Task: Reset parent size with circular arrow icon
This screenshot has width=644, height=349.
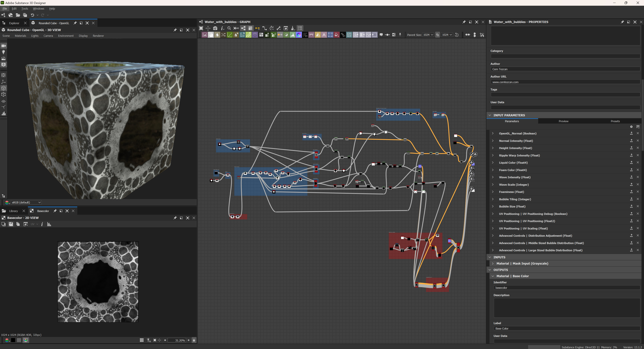Action: coord(457,35)
